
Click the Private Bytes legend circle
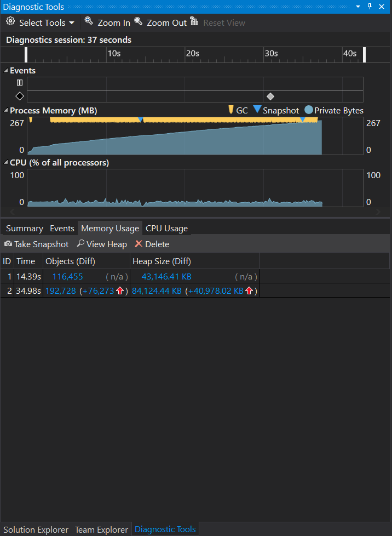point(309,110)
